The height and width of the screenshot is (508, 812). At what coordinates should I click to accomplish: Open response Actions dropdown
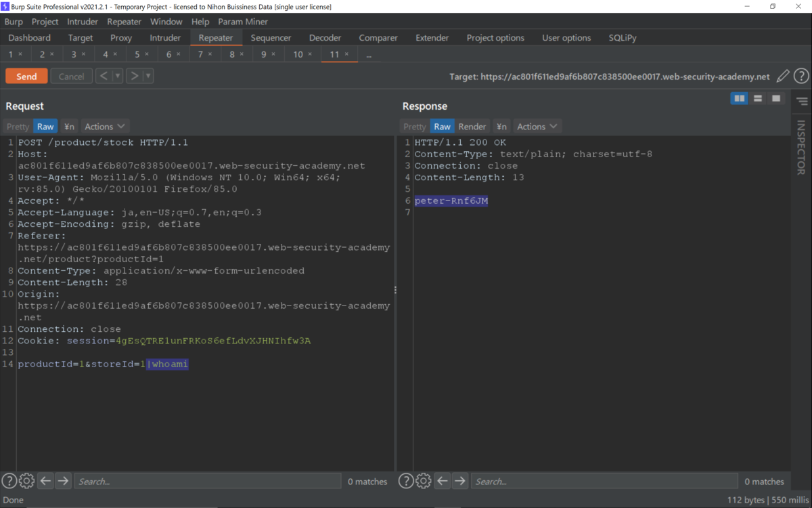click(537, 126)
